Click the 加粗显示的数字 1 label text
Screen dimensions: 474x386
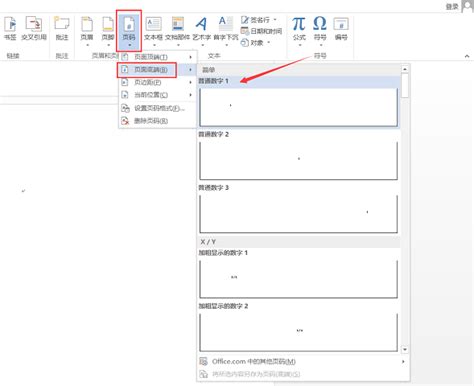223,253
